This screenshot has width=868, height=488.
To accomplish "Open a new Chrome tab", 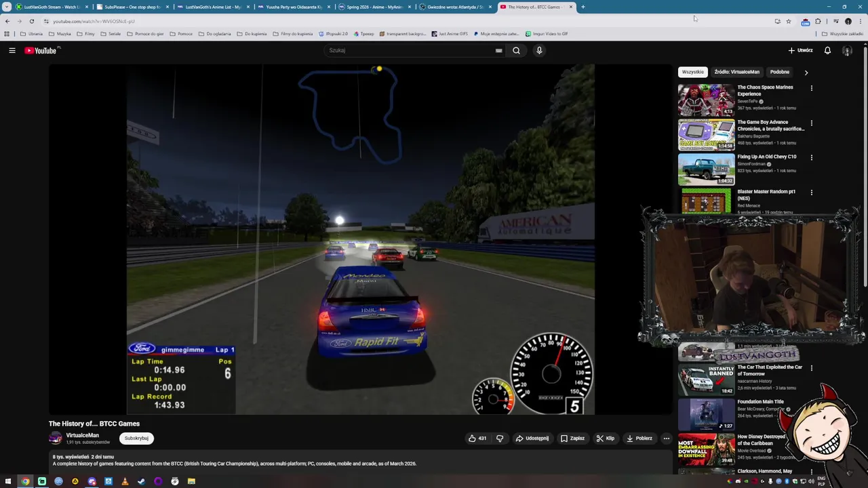I will 583,7.
